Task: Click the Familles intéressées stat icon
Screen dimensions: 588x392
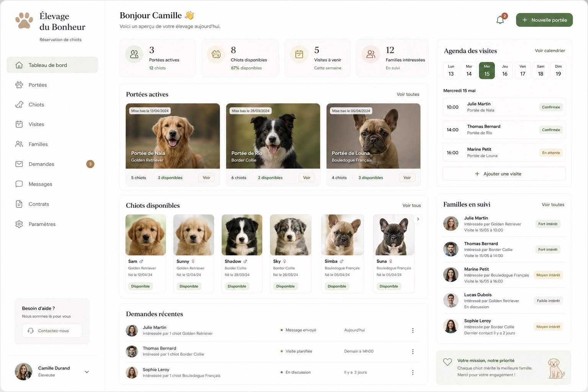Action: (x=371, y=54)
